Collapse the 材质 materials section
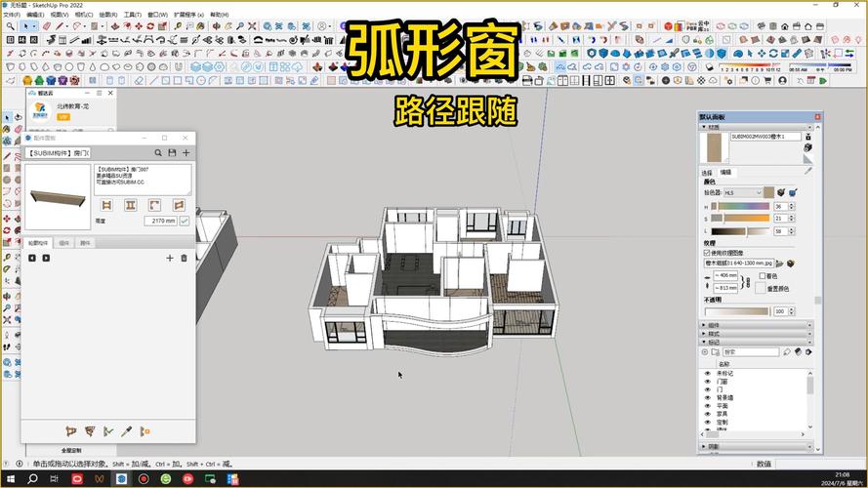This screenshot has height=488, width=868. 755,127
